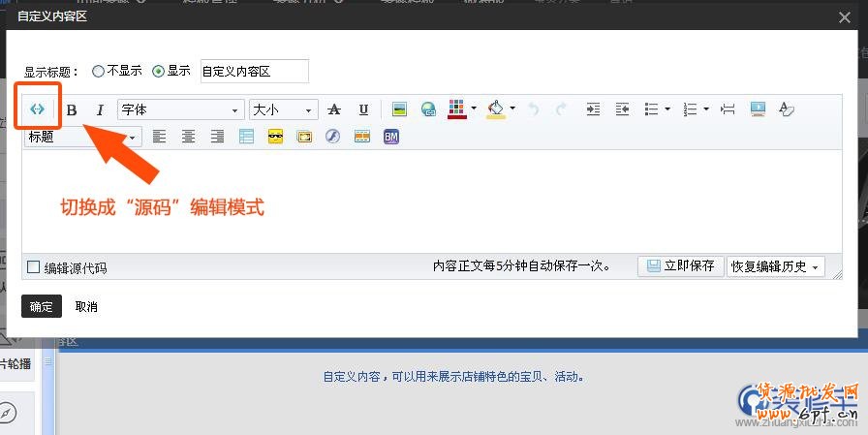This screenshot has width=868, height=435.
Task: Open the bullet list style dropdown
Action: (667, 109)
